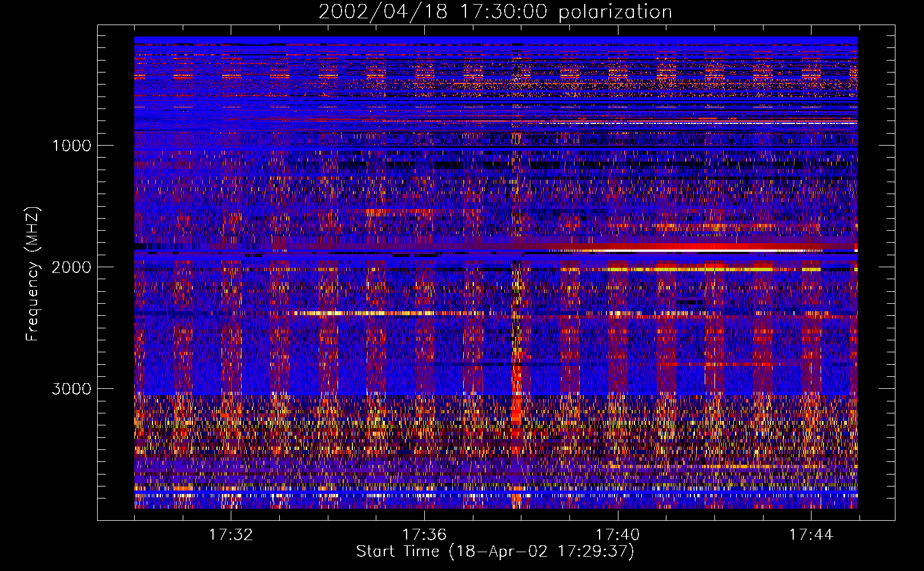The height and width of the screenshot is (571, 924).
Task: Click the 2000 frequency tick label
Action: 72,267
